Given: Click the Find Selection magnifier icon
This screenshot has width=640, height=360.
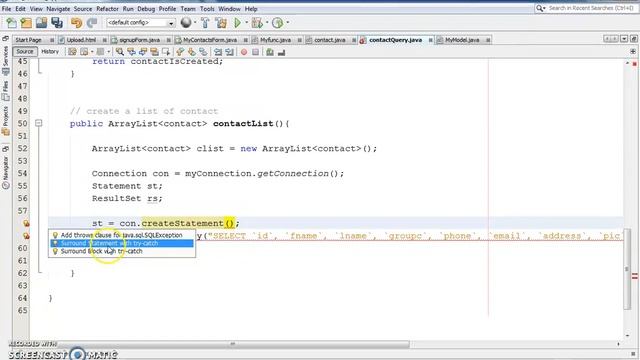Looking at the screenshot, I should (120, 52).
